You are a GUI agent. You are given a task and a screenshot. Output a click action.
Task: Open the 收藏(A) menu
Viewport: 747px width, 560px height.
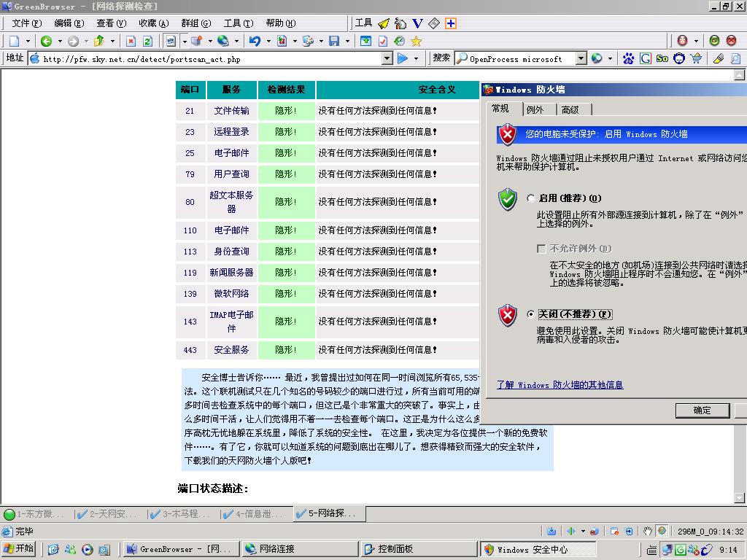(x=154, y=23)
